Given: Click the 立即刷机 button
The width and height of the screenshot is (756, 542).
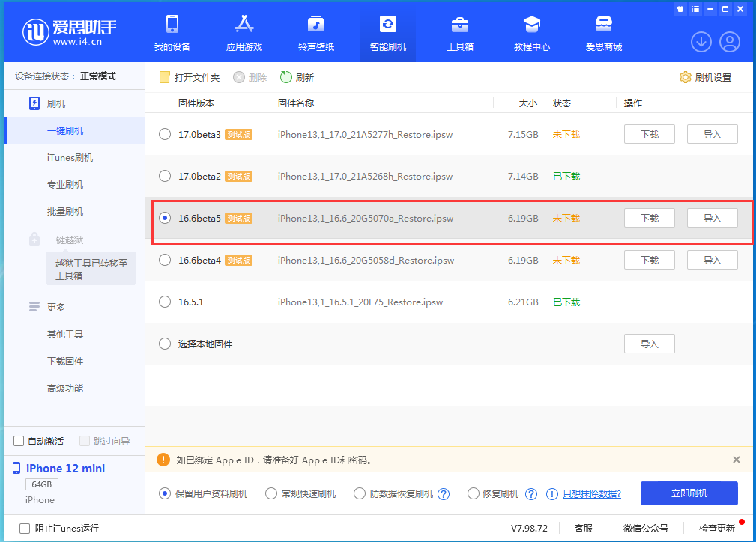Looking at the screenshot, I should pos(689,493).
